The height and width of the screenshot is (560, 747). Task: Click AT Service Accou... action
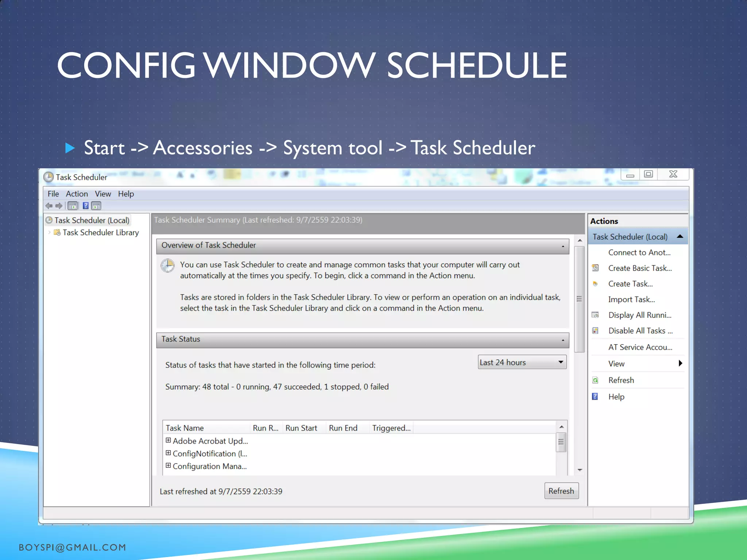point(640,347)
